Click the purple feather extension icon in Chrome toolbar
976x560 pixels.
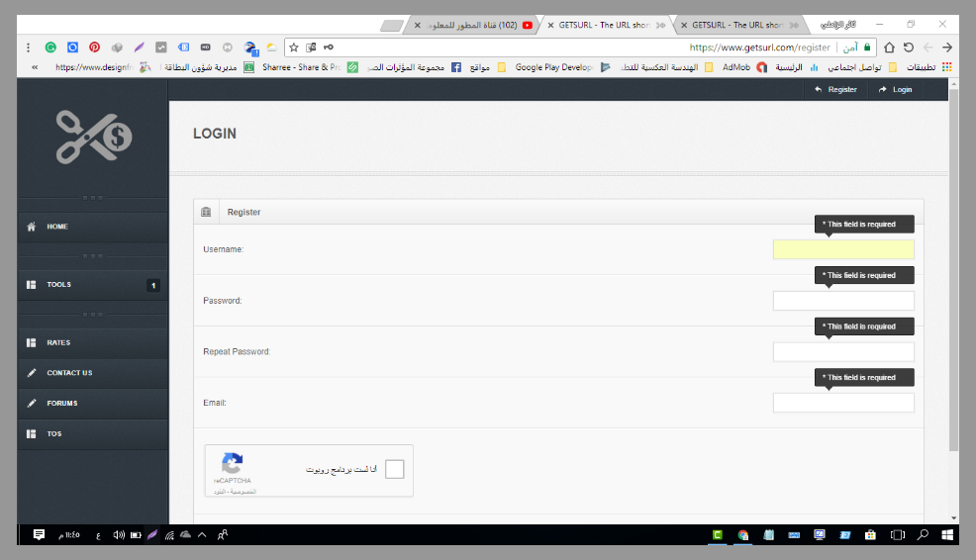tap(140, 47)
